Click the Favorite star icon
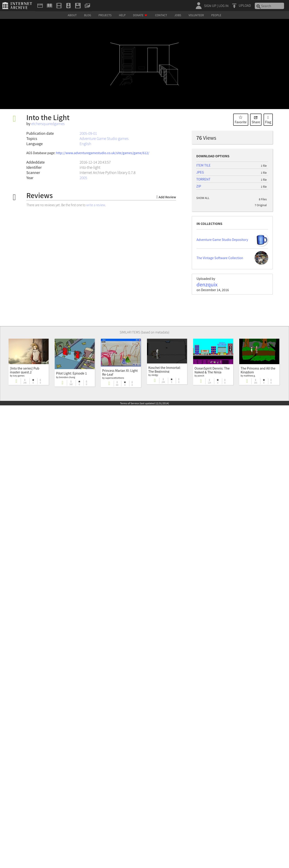 [241, 117]
